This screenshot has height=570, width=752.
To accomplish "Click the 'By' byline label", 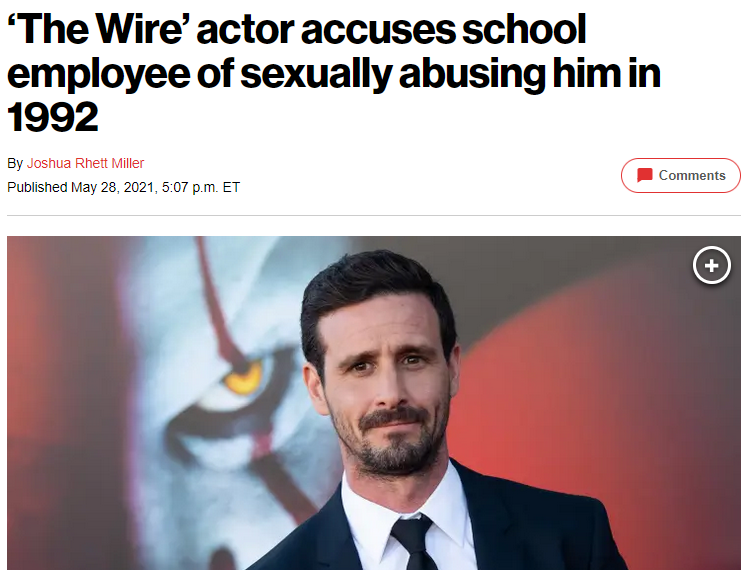I will (x=15, y=163).
